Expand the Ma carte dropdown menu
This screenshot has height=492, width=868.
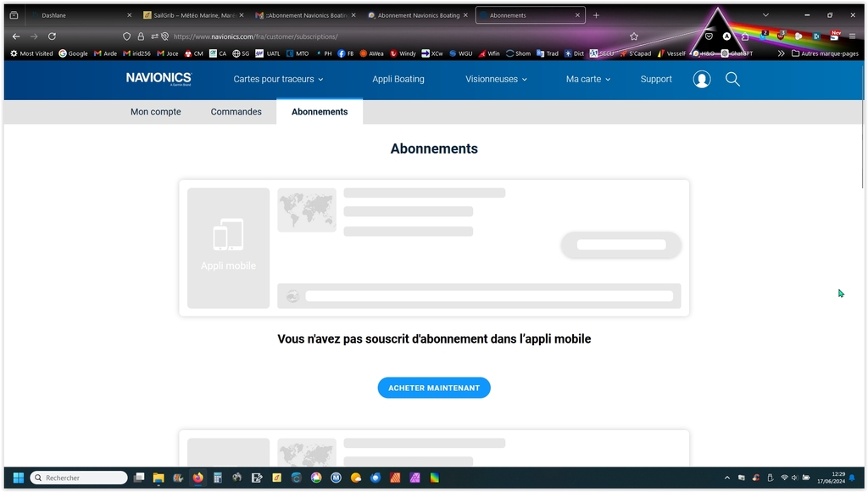click(x=588, y=79)
